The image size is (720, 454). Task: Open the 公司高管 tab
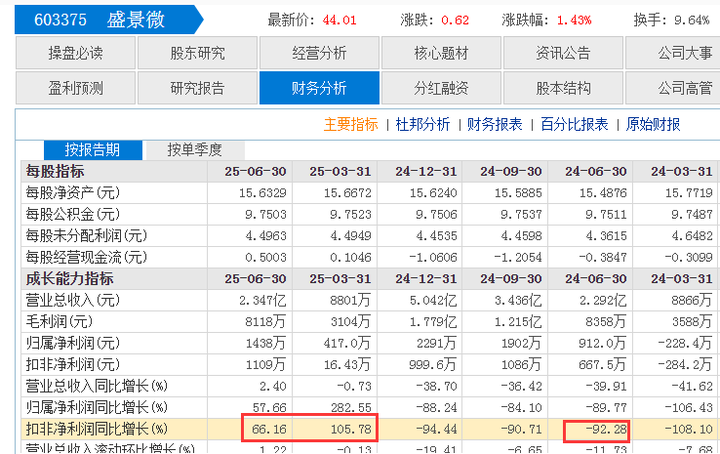click(x=673, y=88)
